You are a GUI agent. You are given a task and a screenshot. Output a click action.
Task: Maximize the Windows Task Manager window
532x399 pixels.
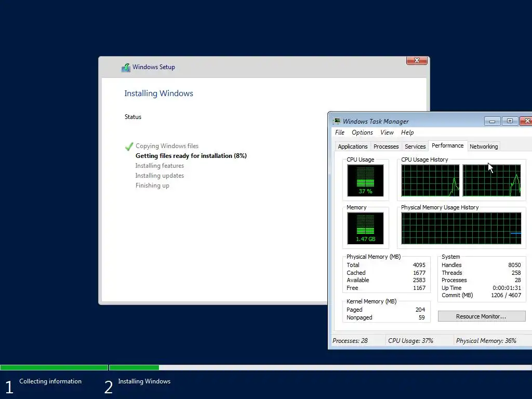[510, 121]
